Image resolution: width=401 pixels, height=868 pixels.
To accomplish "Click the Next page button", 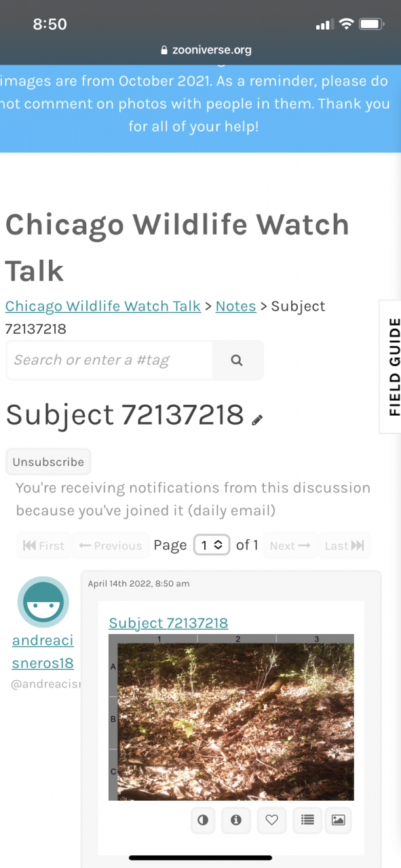I will (x=290, y=546).
